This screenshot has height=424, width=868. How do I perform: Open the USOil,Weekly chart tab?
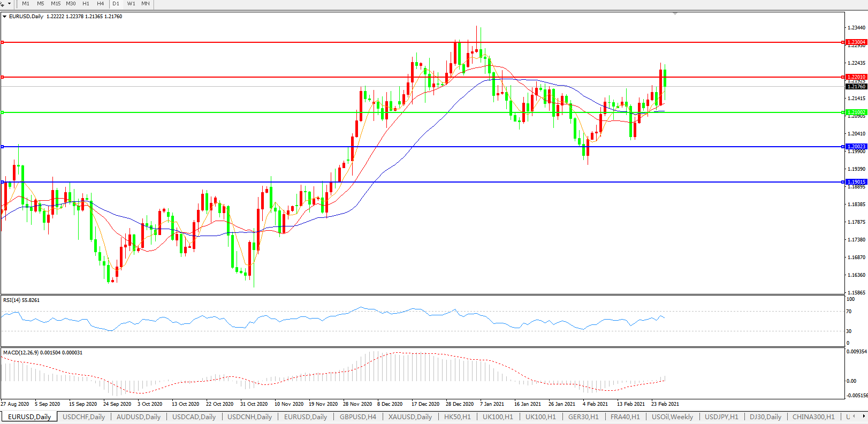pos(672,417)
